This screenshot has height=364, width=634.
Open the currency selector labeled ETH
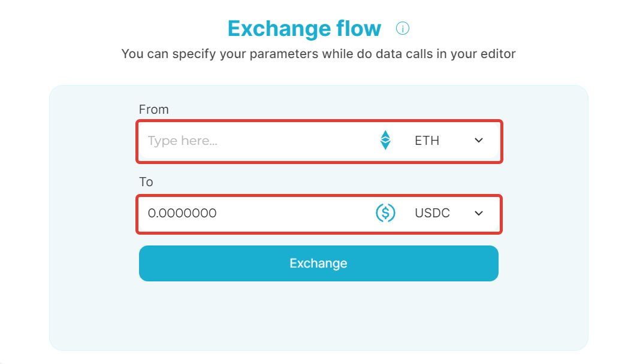pyautogui.click(x=448, y=140)
